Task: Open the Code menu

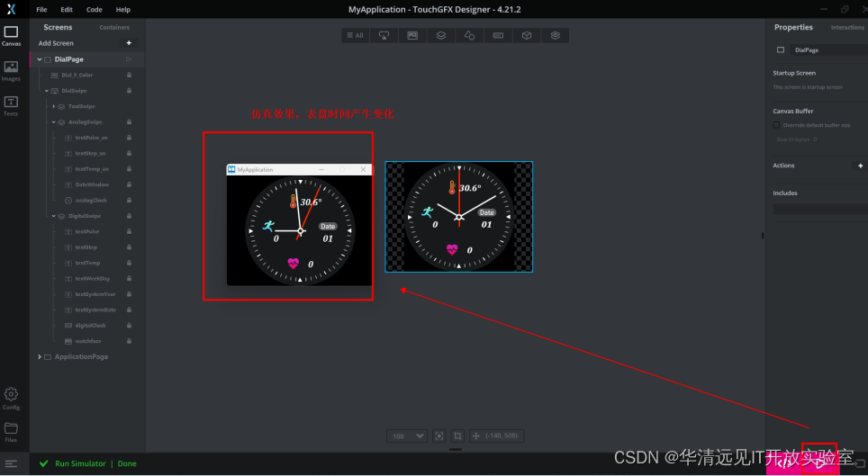Action: (x=95, y=9)
